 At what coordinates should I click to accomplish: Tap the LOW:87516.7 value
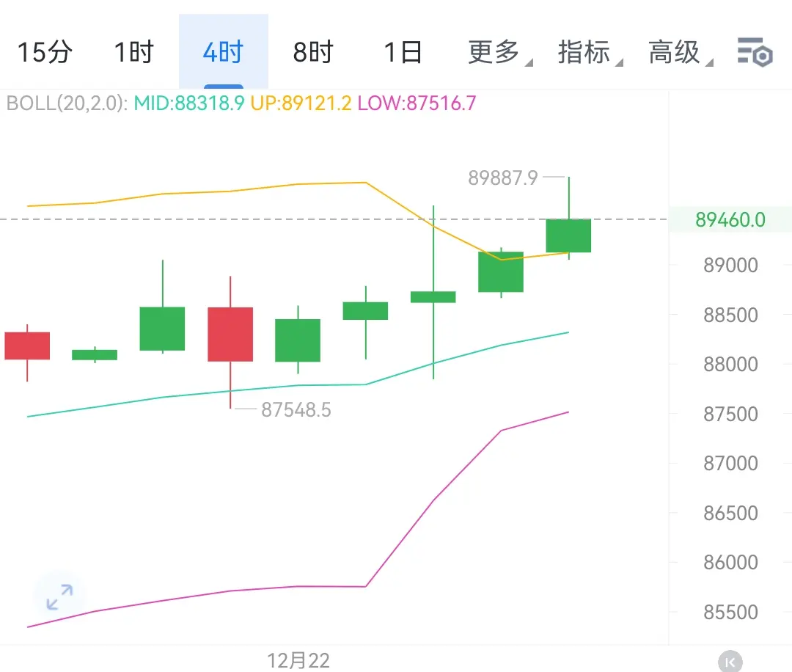point(417,103)
